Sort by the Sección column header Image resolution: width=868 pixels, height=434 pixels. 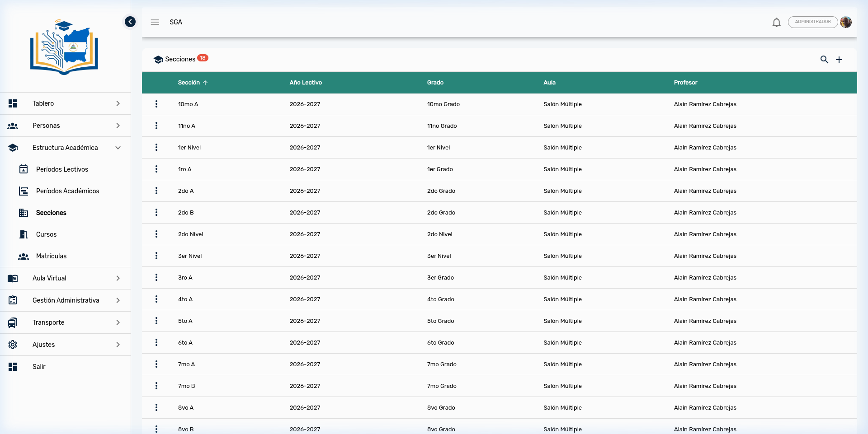(189, 83)
